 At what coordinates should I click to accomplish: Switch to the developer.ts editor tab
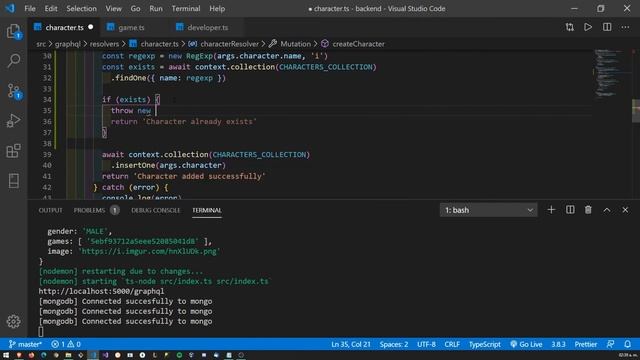click(x=207, y=27)
